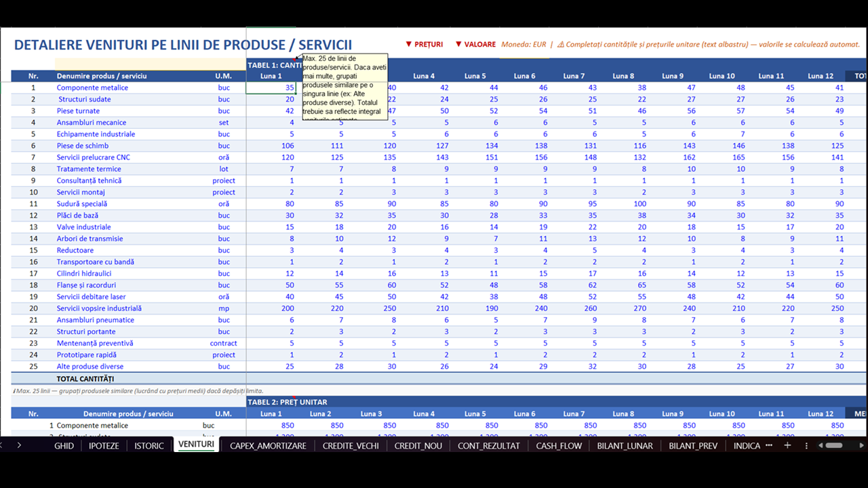Click 'Piese de schimb' product name
This screenshot has height=488, width=868.
tap(82, 146)
